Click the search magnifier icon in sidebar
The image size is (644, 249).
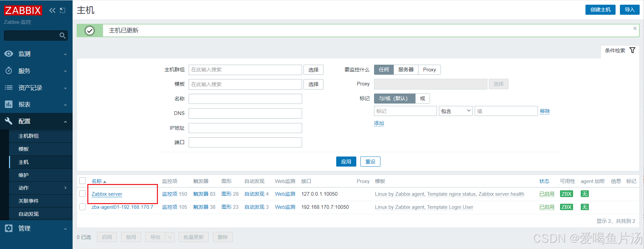(63, 36)
